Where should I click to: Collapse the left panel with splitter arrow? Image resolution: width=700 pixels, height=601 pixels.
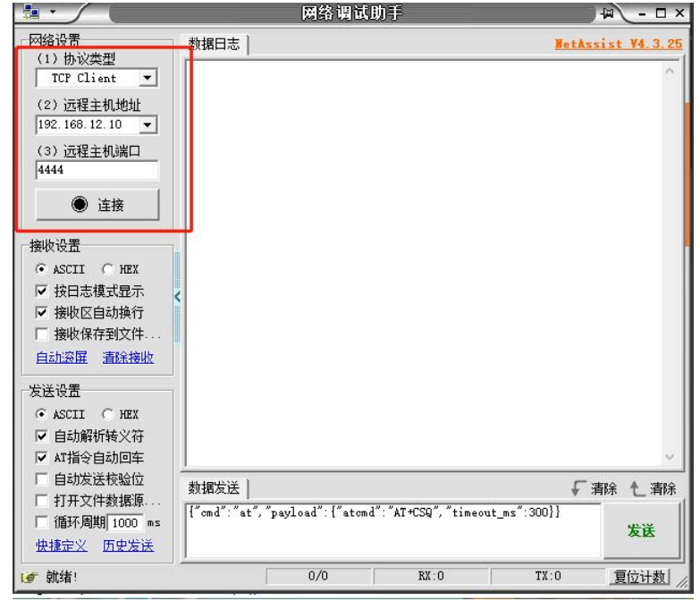point(177,297)
